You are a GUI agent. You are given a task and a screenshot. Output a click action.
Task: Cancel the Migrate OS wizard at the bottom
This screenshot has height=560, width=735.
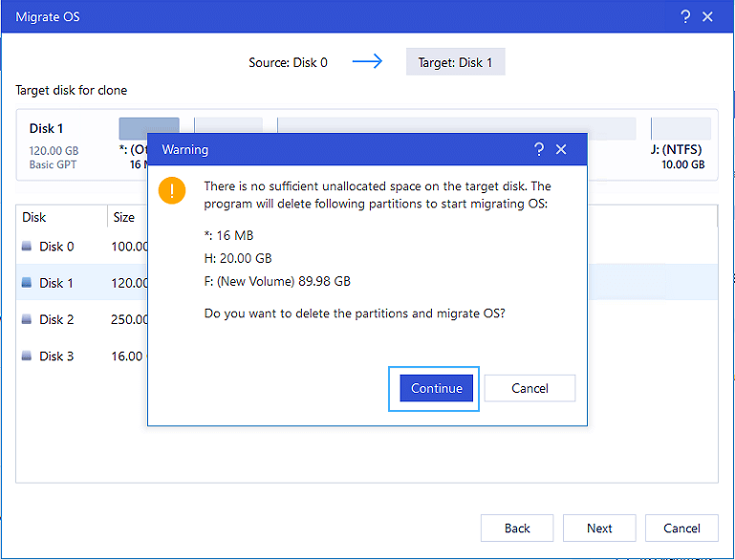681,528
